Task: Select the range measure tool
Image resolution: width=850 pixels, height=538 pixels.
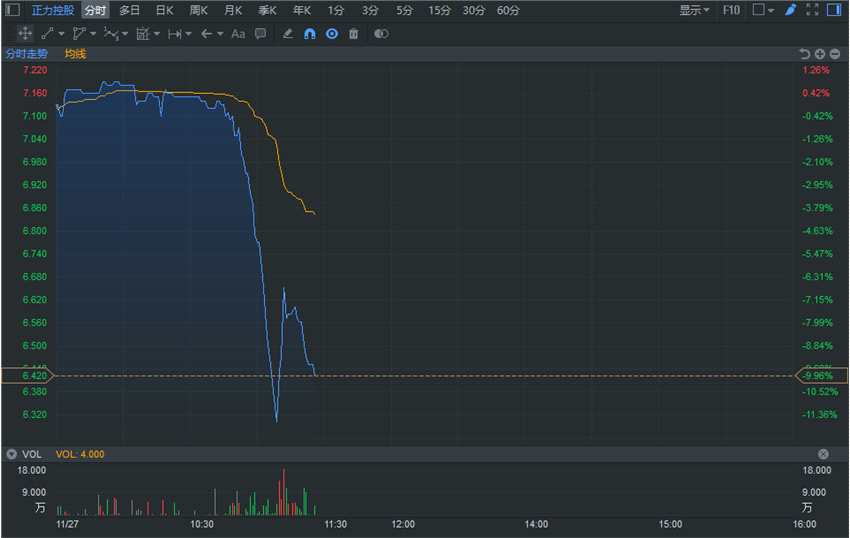Action: click(x=175, y=34)
